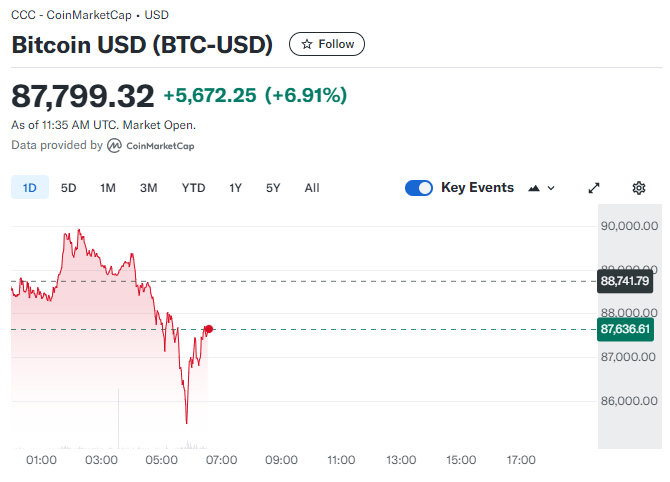Switch to 5D time range
This screenshot has width=670, height=482.
pos(68,188)
